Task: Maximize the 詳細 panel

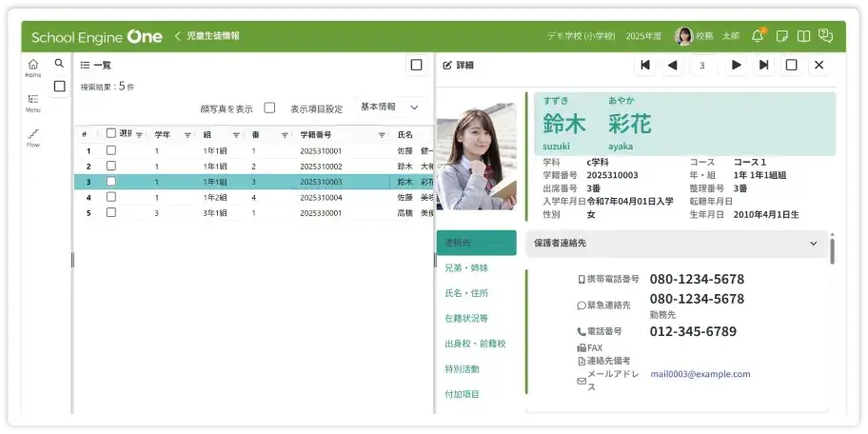Action: pyautogui.click(x=792, y=66)
